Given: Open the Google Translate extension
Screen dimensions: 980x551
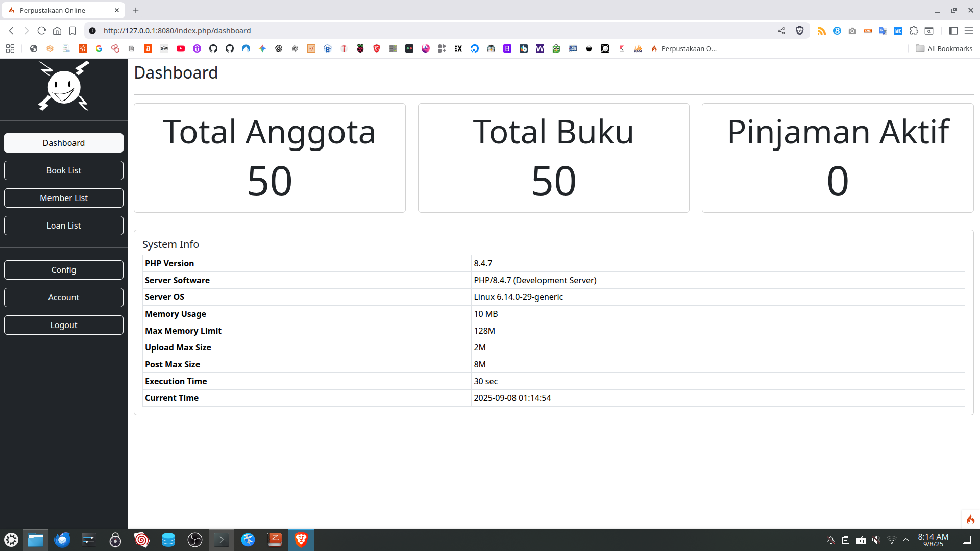Looking at the screenshot, I should (x=883, y=31).
